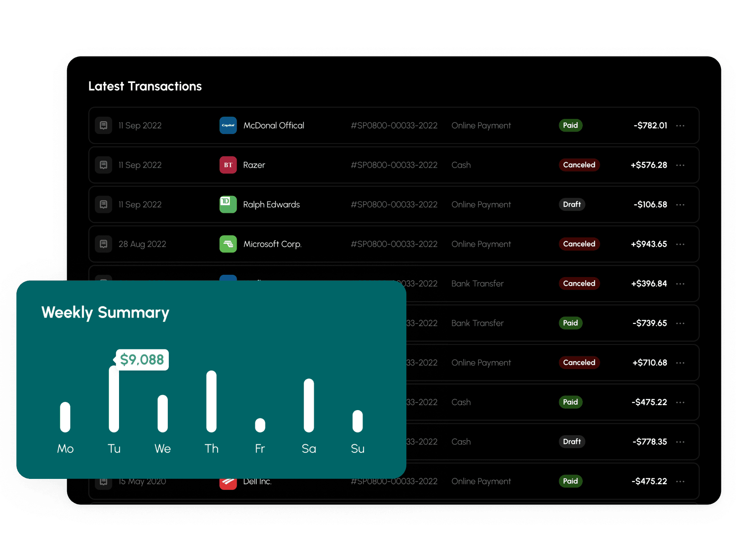Open the options menu for the McDonal Offical transaction
Screen dimensions: 747x560
tap(680, 125)
